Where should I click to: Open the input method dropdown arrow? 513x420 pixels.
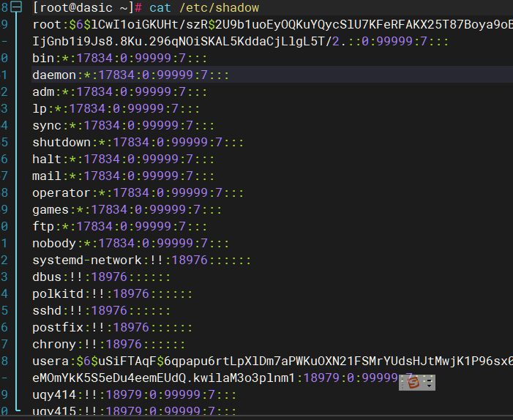429,385
